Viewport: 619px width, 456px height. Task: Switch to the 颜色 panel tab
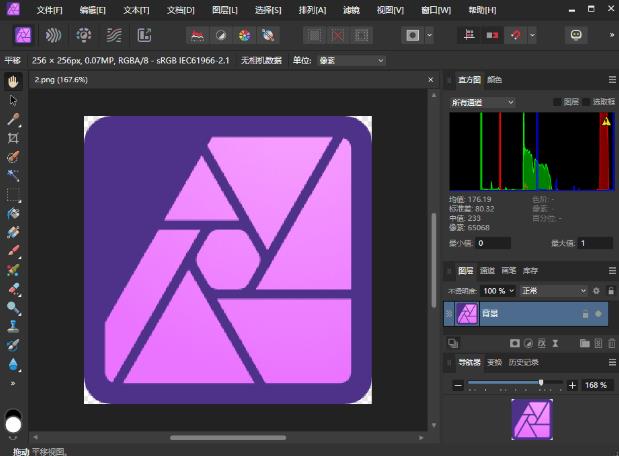click(x=494, y=80)
